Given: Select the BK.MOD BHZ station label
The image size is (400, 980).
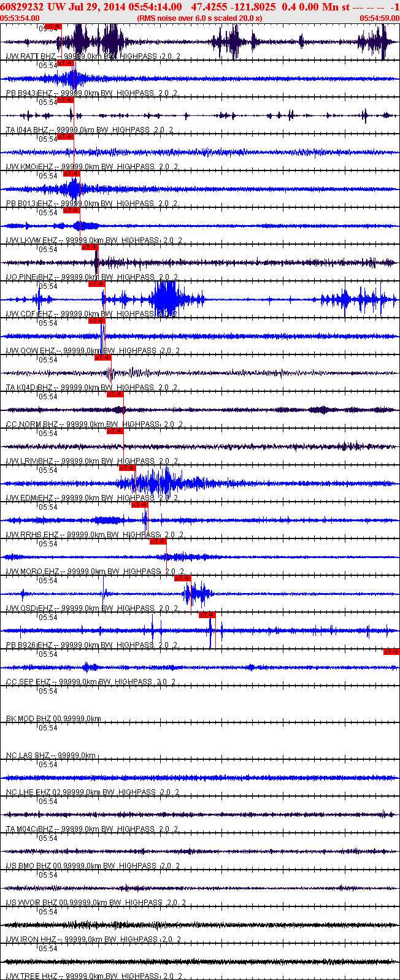Looking at the screenshot, I should click(54, 719).
